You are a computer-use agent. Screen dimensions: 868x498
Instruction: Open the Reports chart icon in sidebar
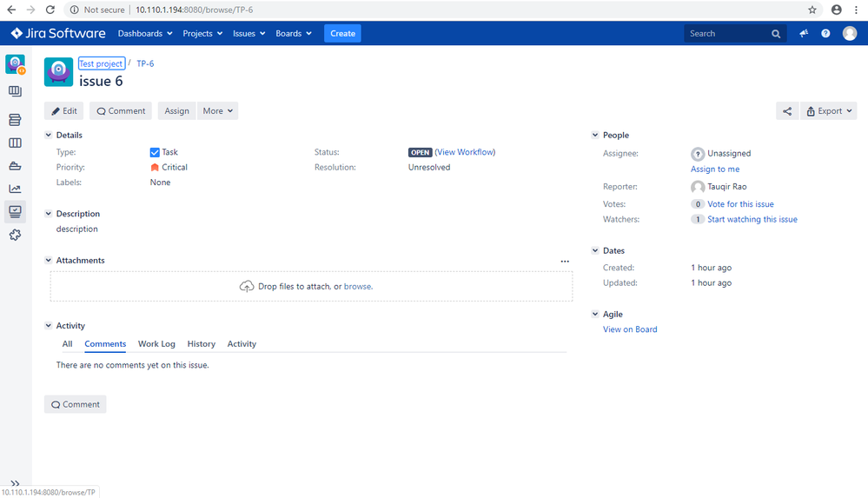(x=15, y=189)
